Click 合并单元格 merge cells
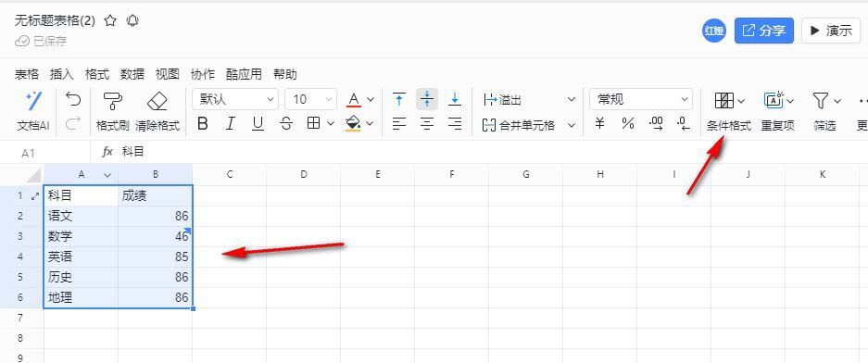 coord(519,126)
